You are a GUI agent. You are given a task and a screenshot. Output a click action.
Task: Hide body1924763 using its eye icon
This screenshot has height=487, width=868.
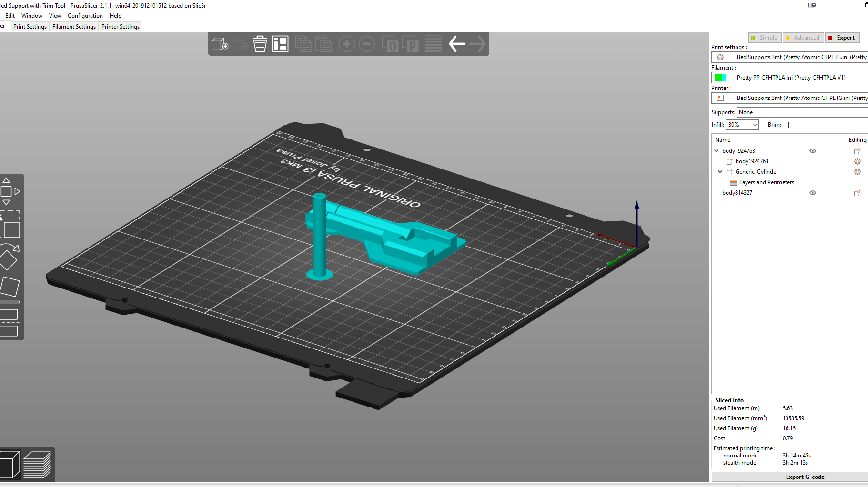tap(813, 151)
